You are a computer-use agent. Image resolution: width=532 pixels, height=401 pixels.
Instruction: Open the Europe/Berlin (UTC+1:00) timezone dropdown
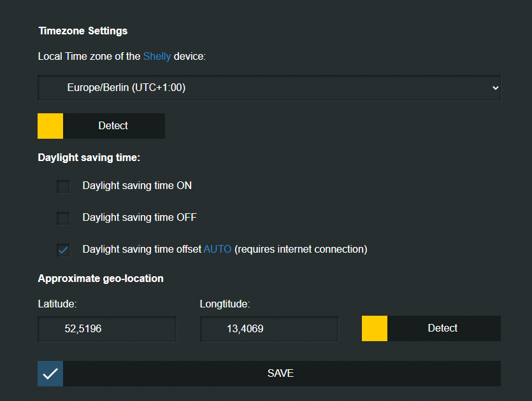point(269,88)
